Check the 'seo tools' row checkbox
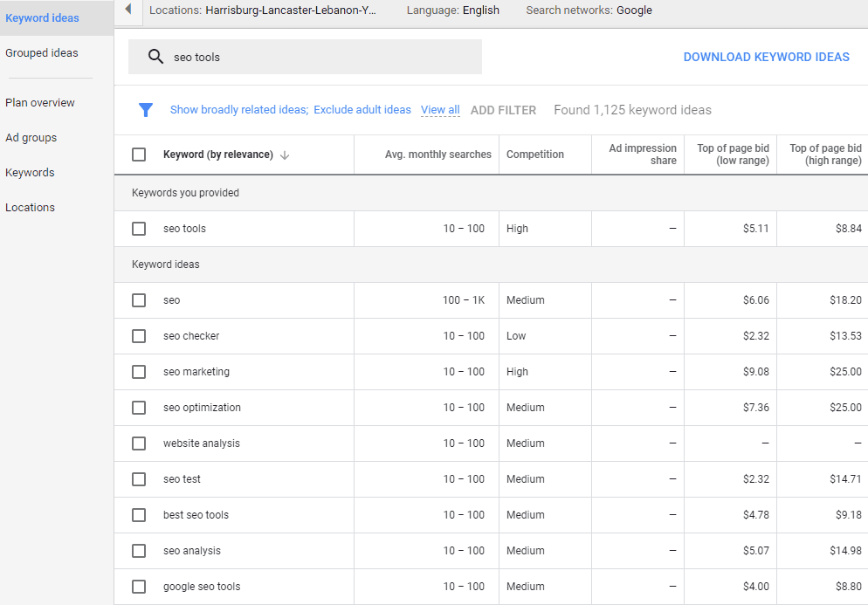 tap(139, 229)
